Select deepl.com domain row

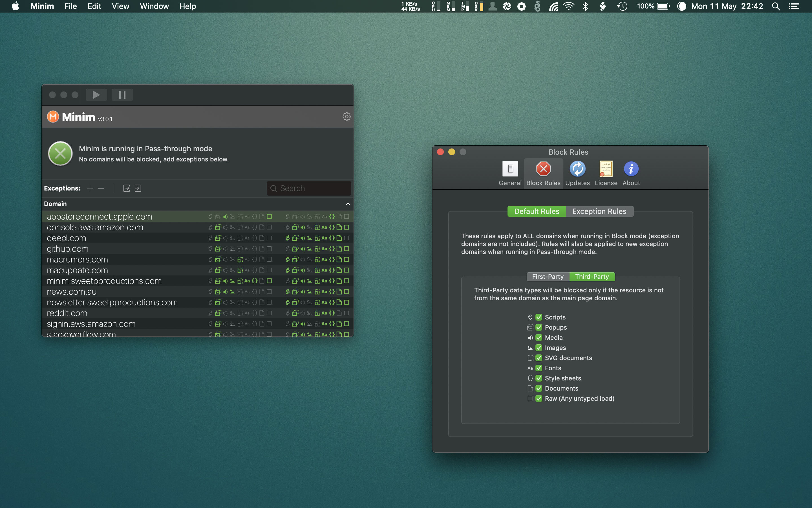tap(198, 238)
